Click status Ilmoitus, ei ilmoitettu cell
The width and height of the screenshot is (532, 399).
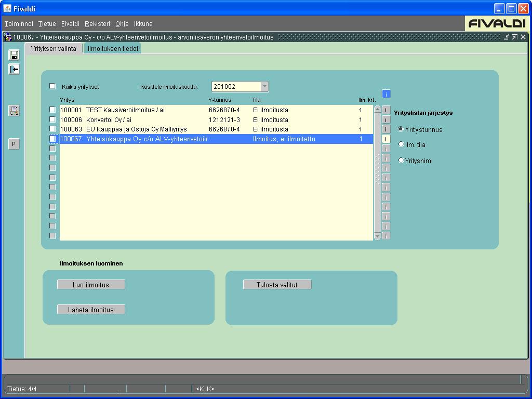[284, 139]
